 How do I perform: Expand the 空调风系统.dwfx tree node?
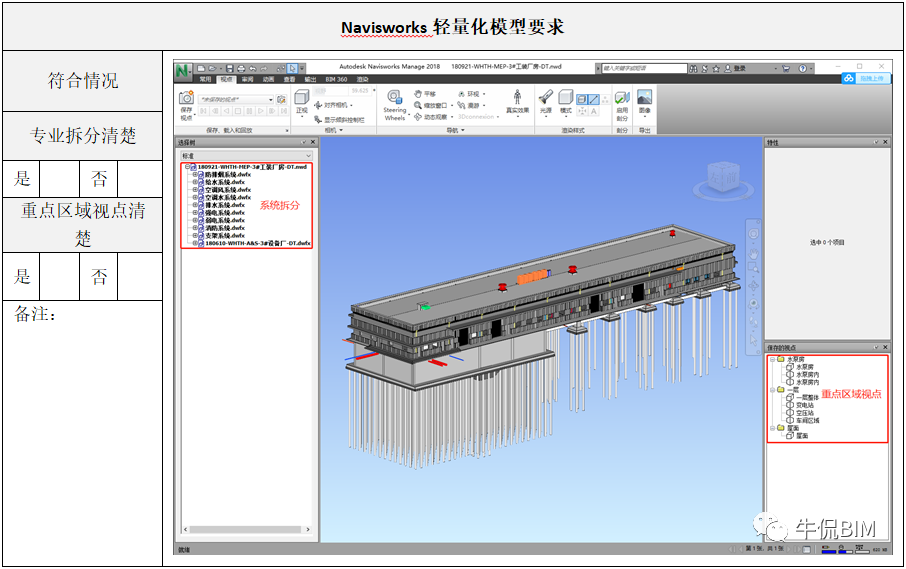(195, 189)
